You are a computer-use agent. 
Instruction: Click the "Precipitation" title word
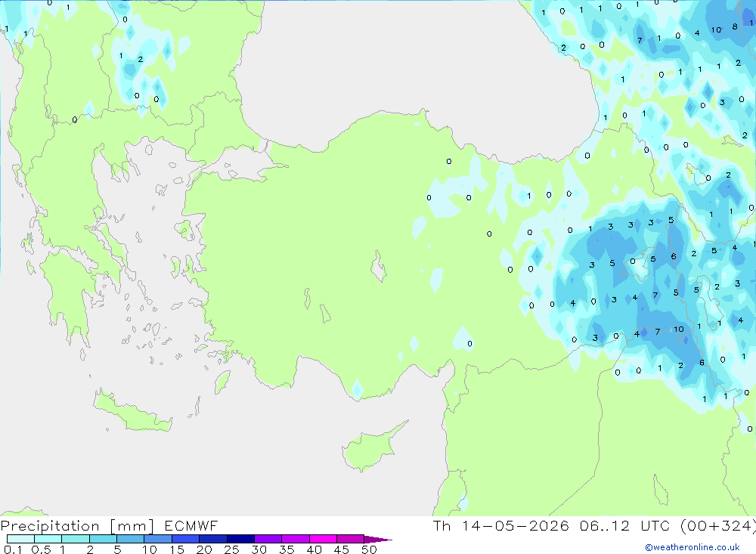point(50,526)
